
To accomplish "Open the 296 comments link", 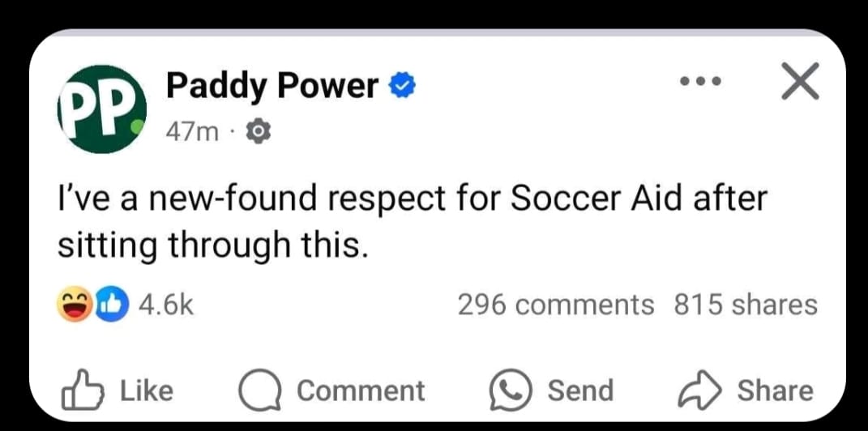I will (555, 305).
